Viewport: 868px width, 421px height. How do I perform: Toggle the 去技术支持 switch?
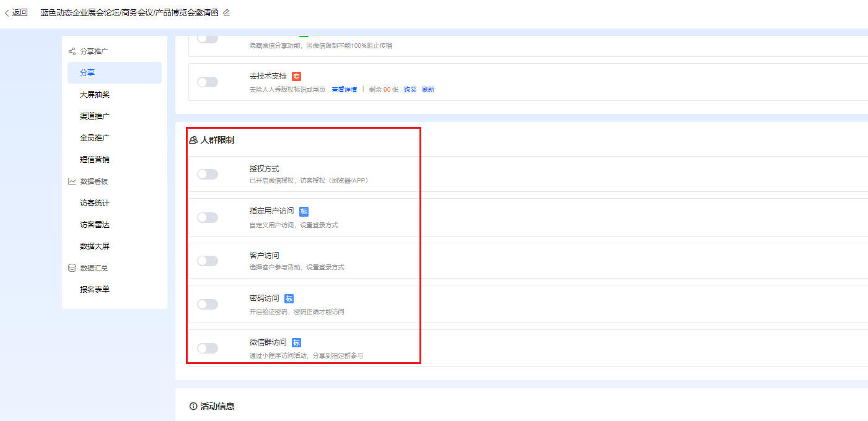click(208, 82)
